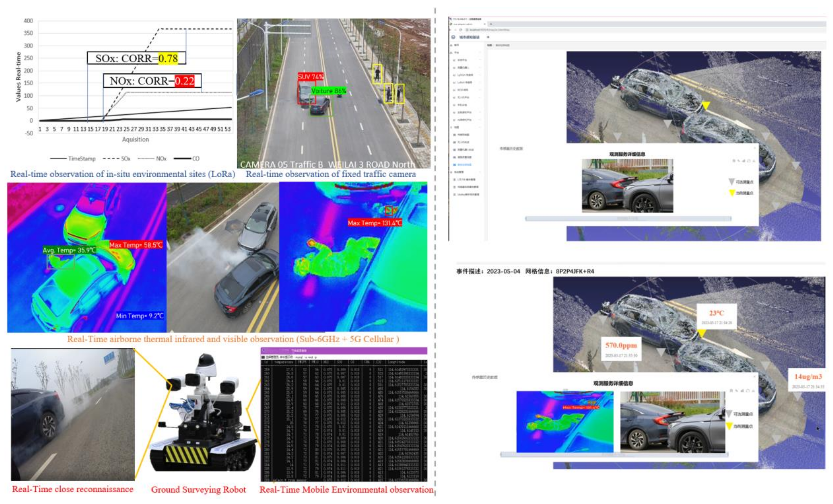Click the yellow triangle legend entry in lower popup
Viewport: 833px width, 504px height.
[x=740, y=426]
